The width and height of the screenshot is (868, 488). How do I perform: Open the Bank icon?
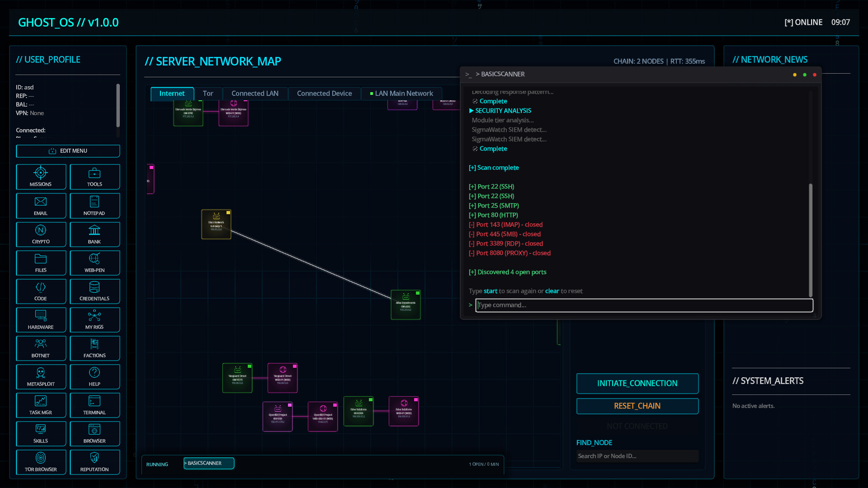point(94,234)
